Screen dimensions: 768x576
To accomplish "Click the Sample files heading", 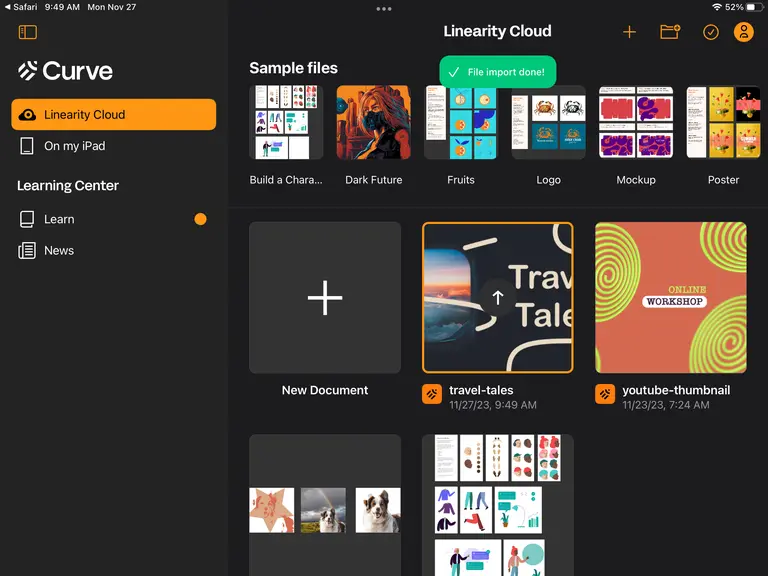I will [293, 68].
